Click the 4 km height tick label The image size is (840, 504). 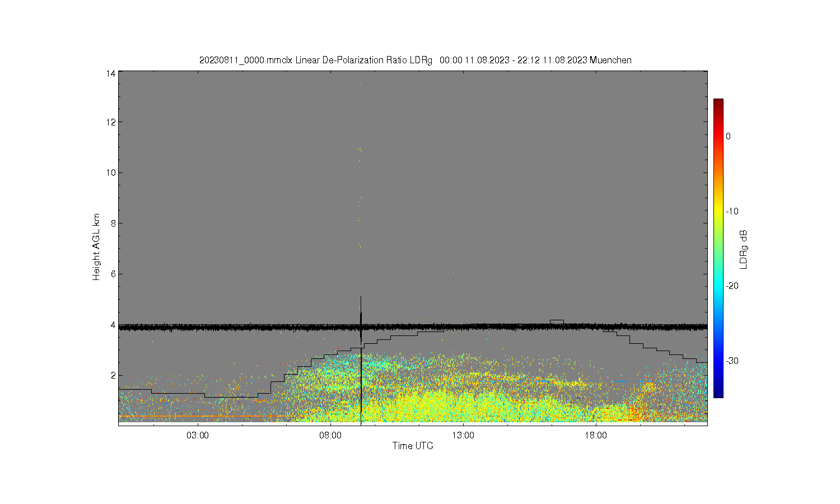113,325
